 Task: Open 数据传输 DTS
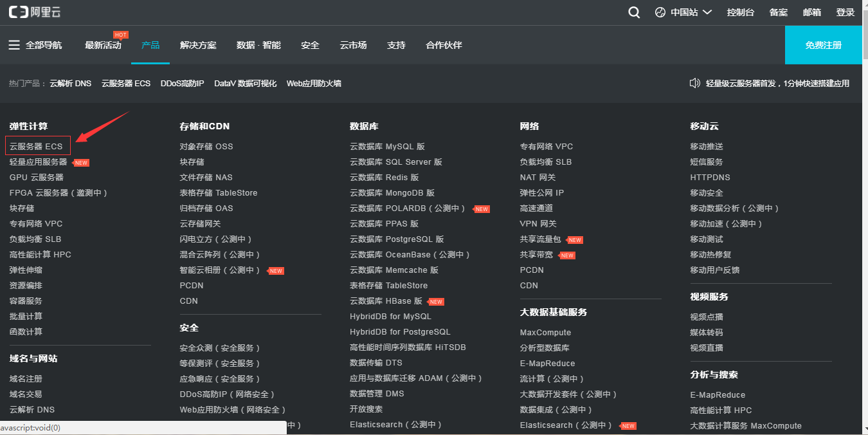(x=376, y=363)
